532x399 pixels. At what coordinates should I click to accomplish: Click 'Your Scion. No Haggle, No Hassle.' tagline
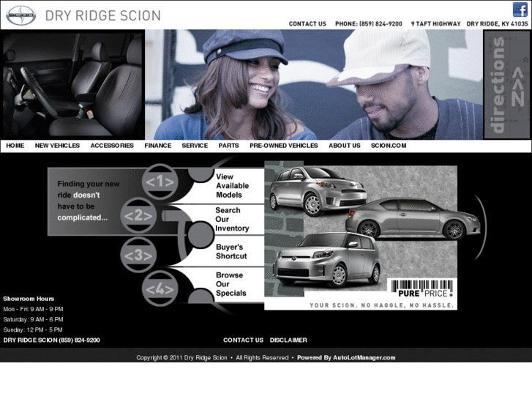(x=382, y=305)
